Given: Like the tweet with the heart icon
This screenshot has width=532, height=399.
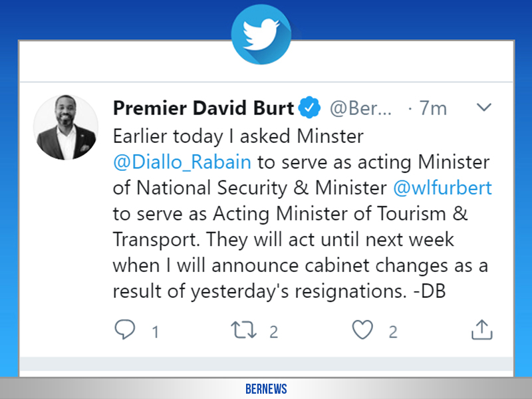Looking at the screenshot, I should pos(362,329).
